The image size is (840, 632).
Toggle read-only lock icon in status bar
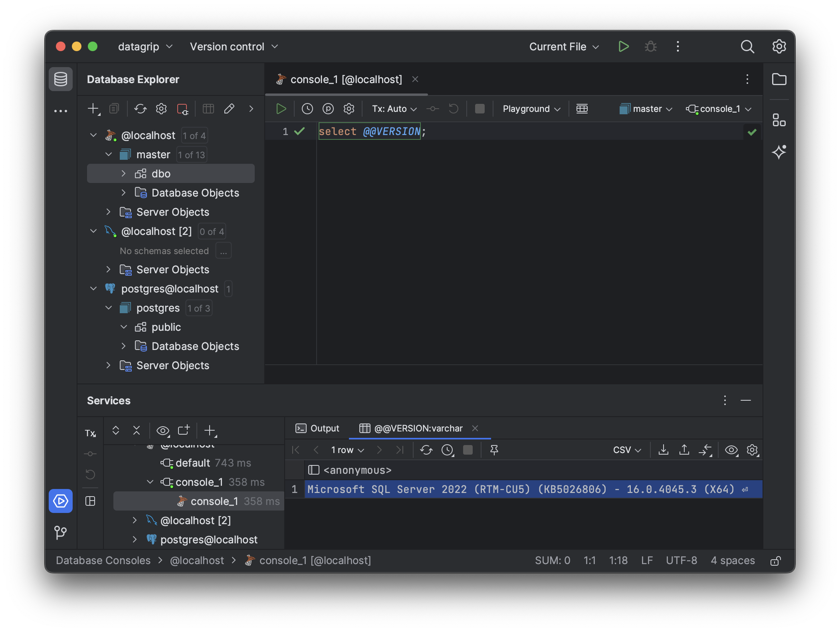[x=775, y=561]
